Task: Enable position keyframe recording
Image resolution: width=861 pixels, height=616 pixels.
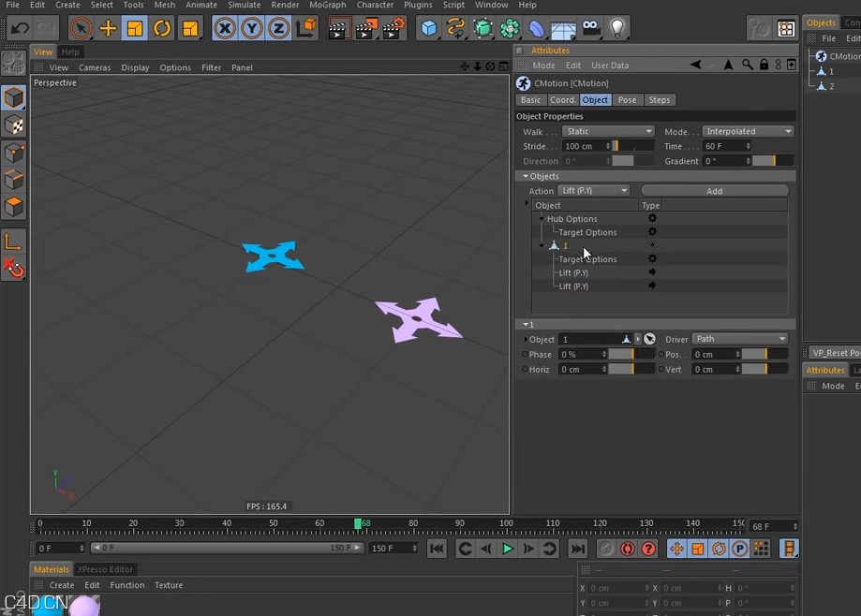Action: coord(677,549)
